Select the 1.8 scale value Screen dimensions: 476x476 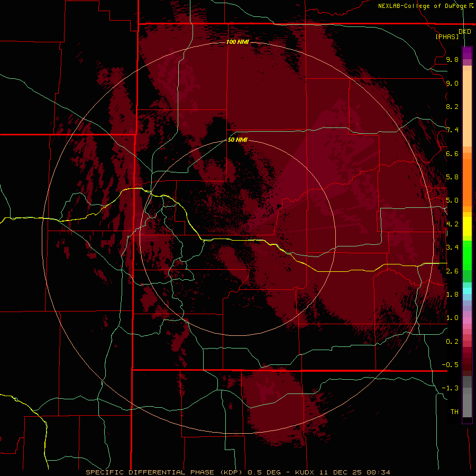coord(452,295)
